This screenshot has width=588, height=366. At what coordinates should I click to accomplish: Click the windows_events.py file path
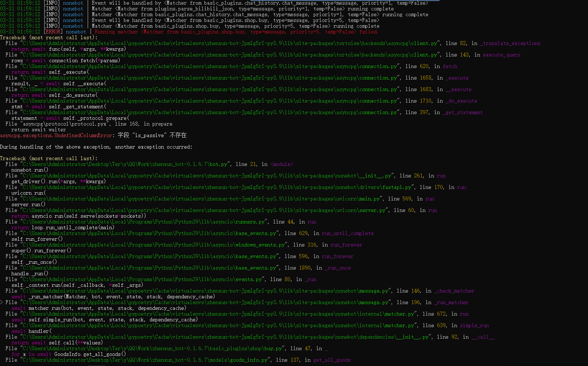click(x=154, y=245)
